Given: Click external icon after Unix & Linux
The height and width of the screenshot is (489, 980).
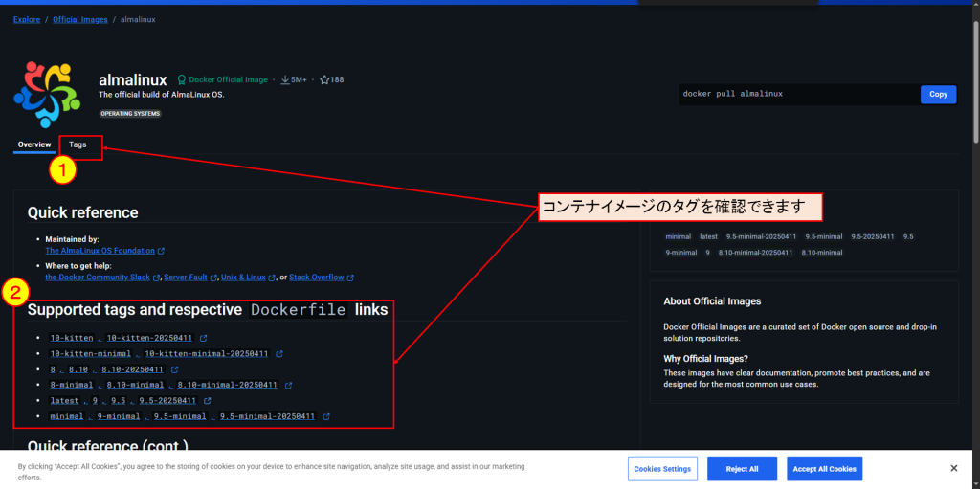Looking at the screenshot, I should point(273,278).
